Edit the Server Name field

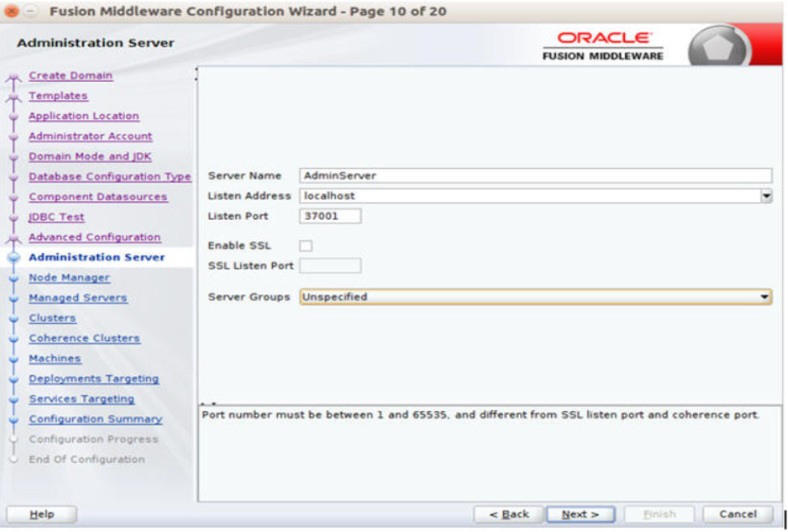point(487,174)
